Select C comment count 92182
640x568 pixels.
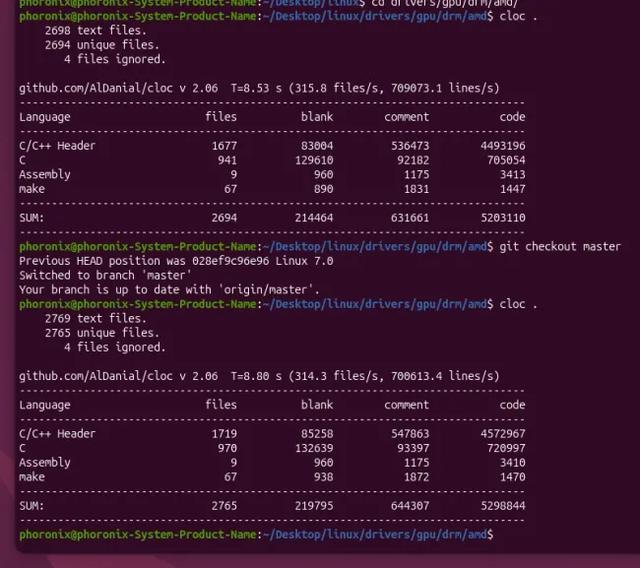click(413, 160)
